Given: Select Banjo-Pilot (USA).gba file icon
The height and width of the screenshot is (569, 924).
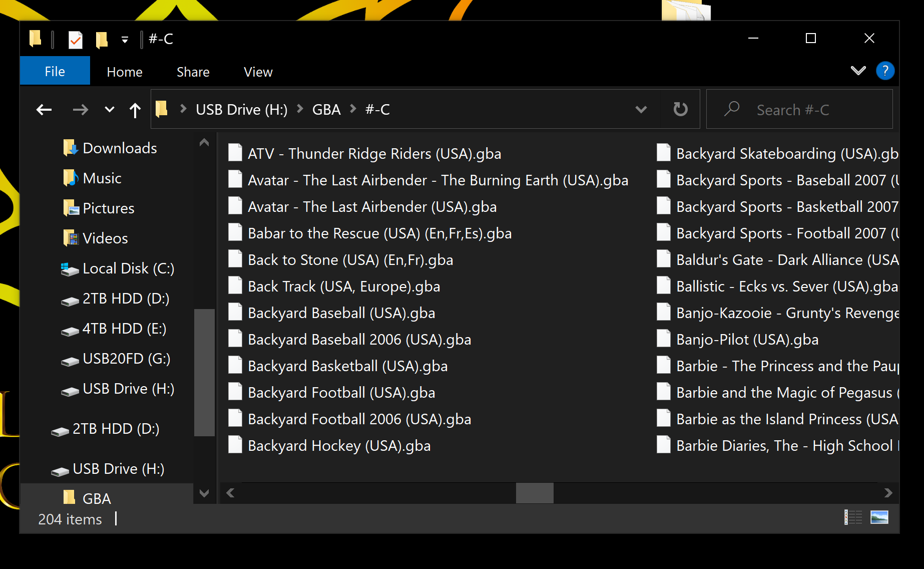Looking at the screenshot, I should [664, 338].
